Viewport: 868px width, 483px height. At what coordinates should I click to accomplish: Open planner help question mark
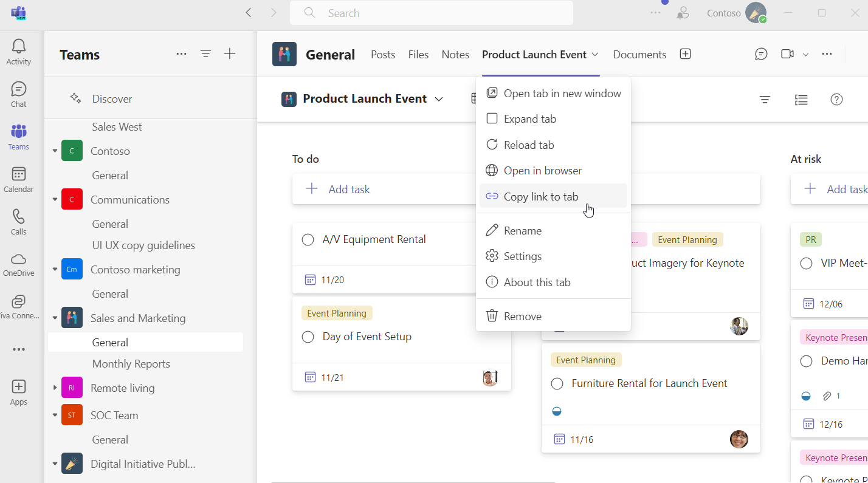pos(836,100)
